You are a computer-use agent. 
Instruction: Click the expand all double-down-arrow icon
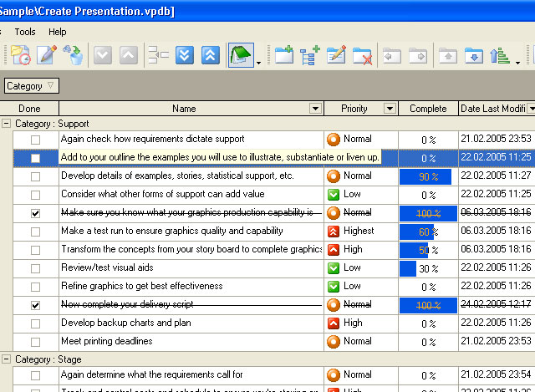pyautogui.click(x=186, y=56)
